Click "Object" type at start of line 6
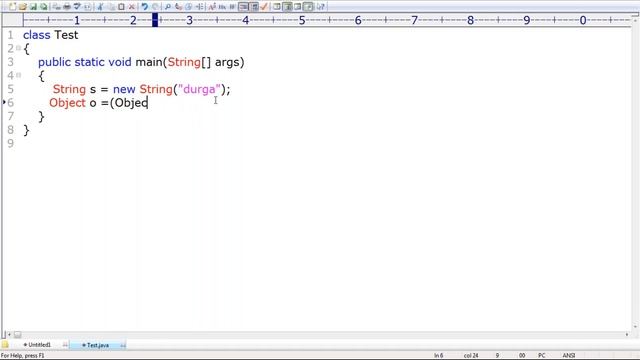This screenshot has height=360, width=640. 67,103
